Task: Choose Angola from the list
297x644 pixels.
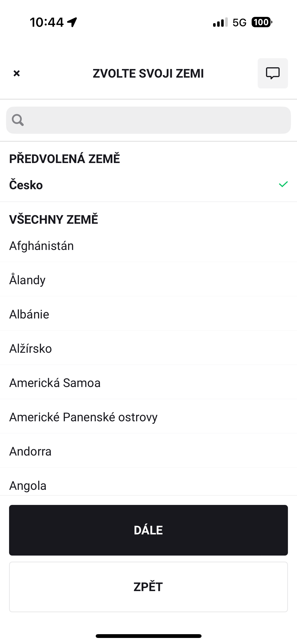Action: click(x=28, y=486)
